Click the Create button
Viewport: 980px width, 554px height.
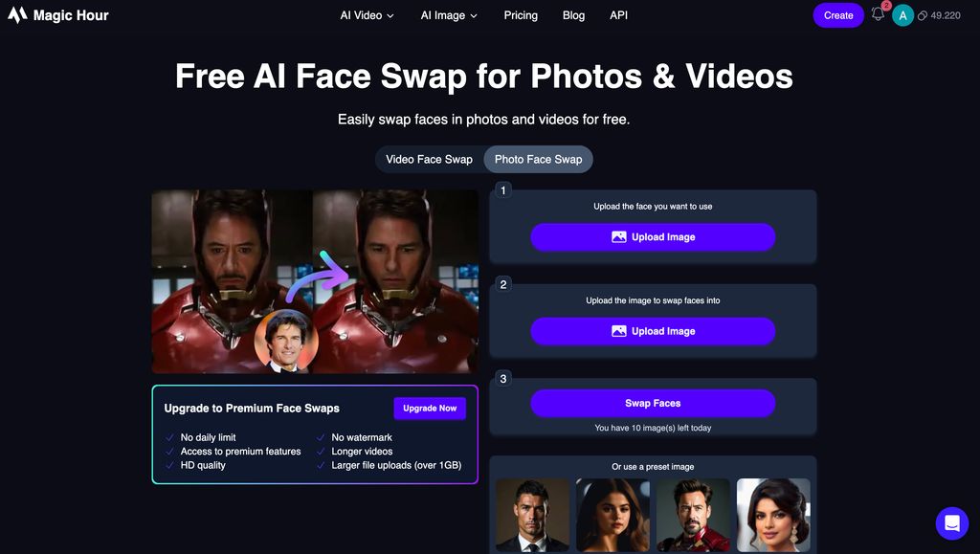838,15
